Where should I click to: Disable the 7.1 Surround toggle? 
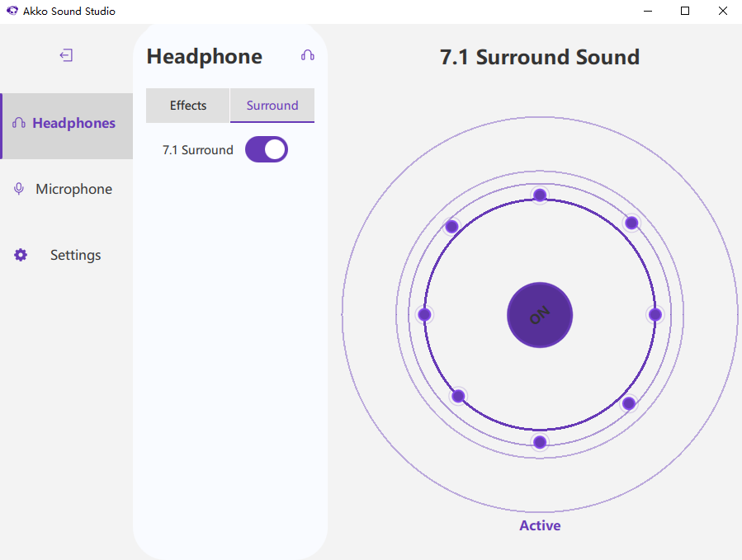coord(266,149)
